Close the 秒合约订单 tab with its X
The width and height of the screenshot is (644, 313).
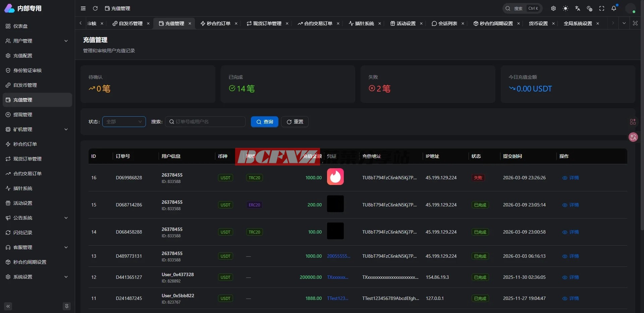pyautogui.click(x=236, y=23)
